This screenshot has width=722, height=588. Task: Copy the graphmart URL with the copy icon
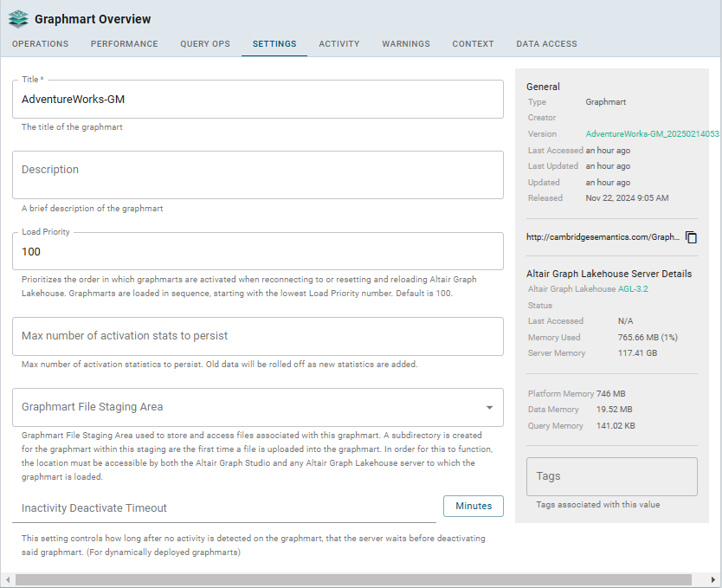coord(691,237)
